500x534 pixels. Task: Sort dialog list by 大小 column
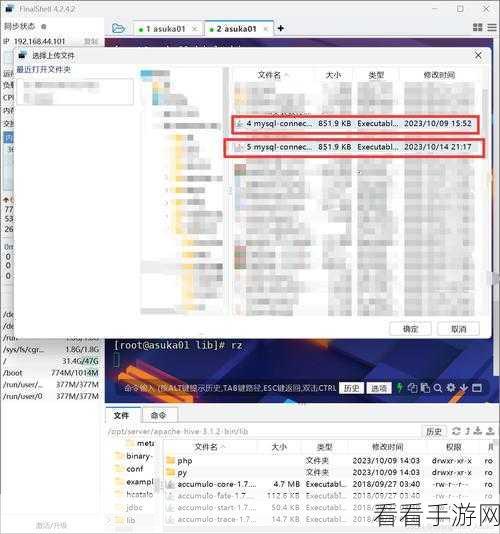334,75
